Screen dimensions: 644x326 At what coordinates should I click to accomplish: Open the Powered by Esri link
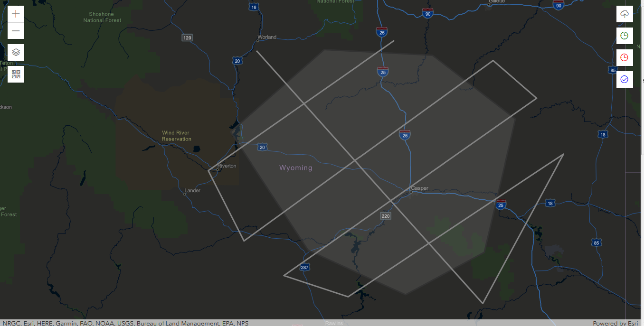click(616, 323)
